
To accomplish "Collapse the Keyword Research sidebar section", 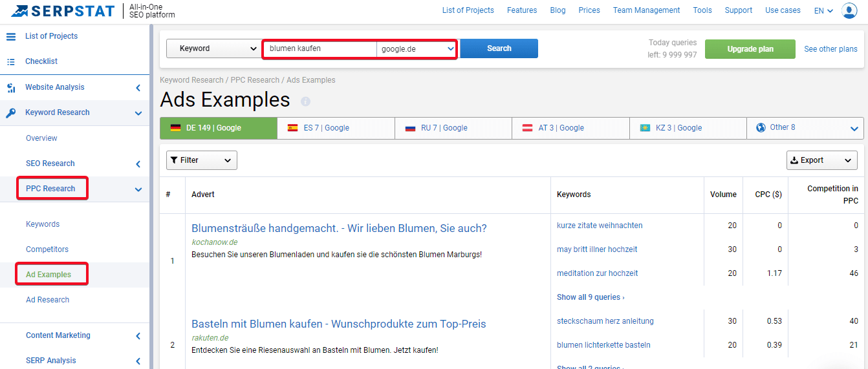I will tap(138, 113).
